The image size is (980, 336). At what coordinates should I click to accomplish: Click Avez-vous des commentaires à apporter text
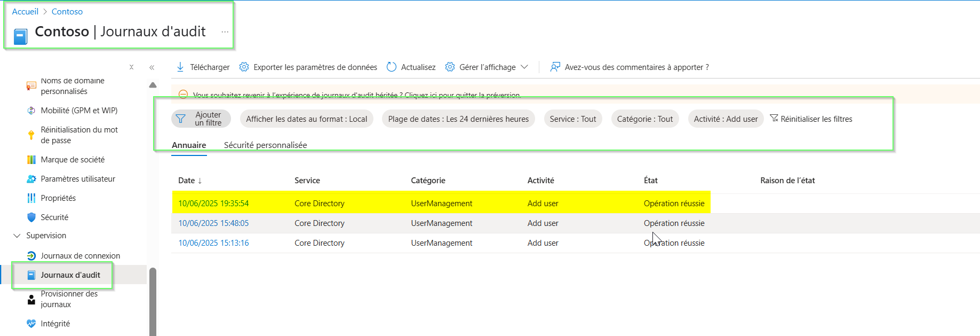point(636,67)
